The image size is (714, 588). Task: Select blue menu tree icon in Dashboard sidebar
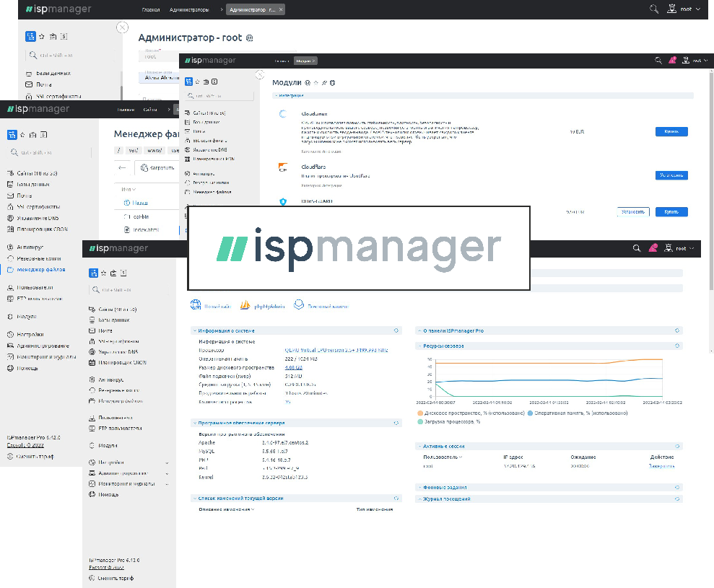click(x=93, y=273)
